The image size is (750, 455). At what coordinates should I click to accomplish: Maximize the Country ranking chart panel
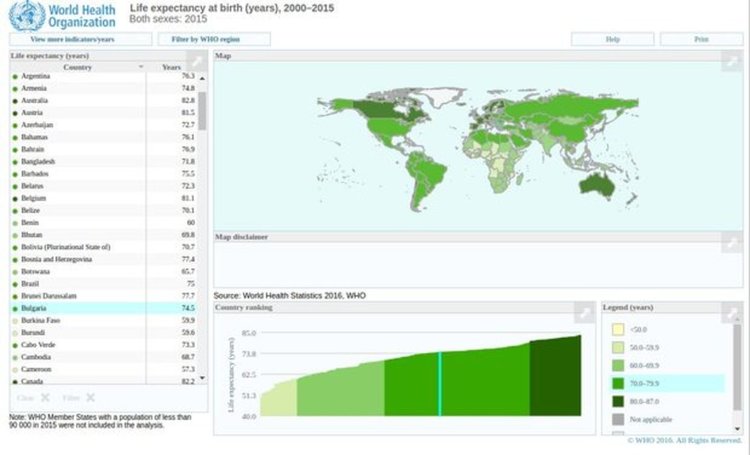584,313
